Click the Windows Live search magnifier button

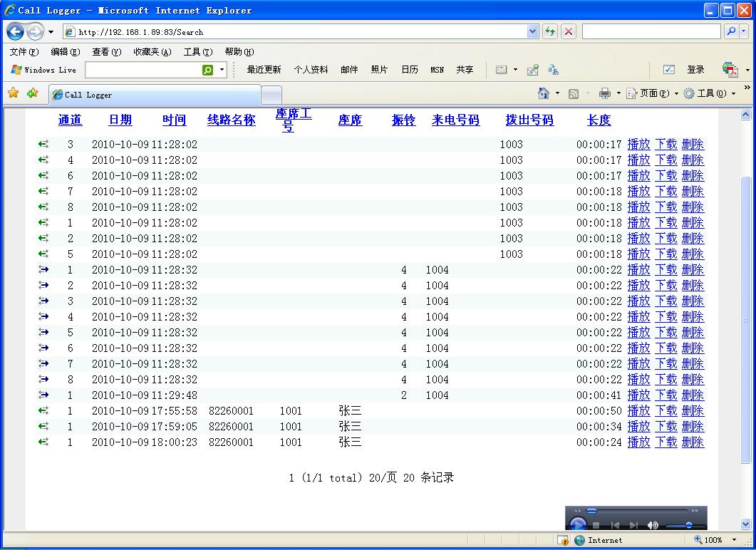(207, 70)
